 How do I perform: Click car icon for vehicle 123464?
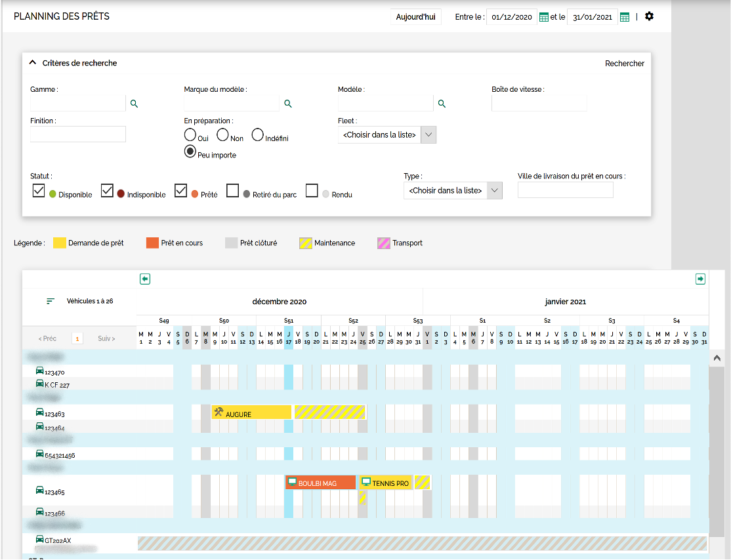click(x=39, y=426)
